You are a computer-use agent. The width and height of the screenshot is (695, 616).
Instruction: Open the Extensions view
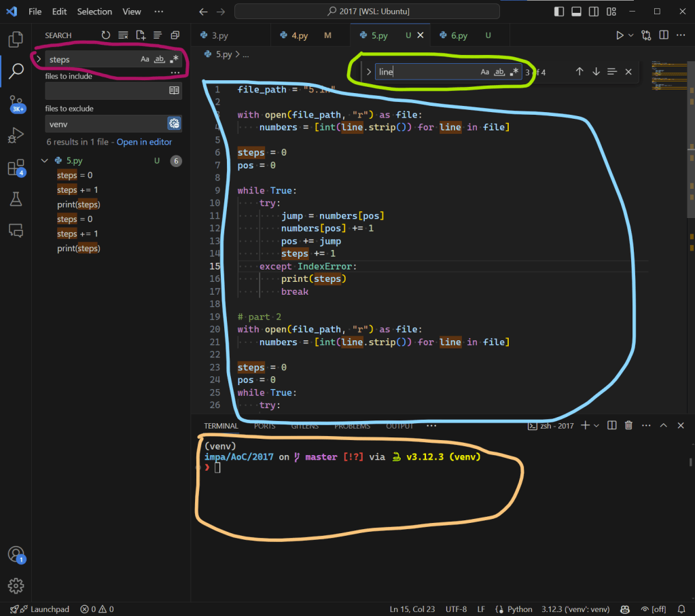(15, 168)
